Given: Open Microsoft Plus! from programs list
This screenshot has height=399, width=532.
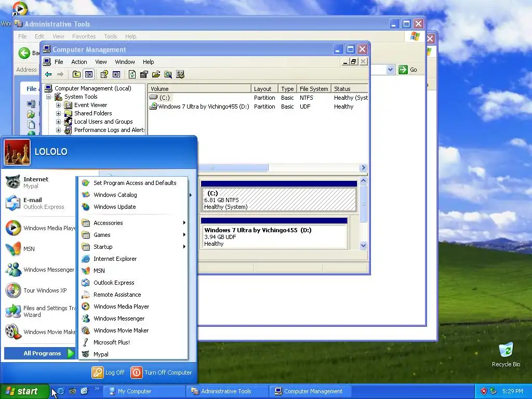Looking at the screenshot, I should pos(134,342).
